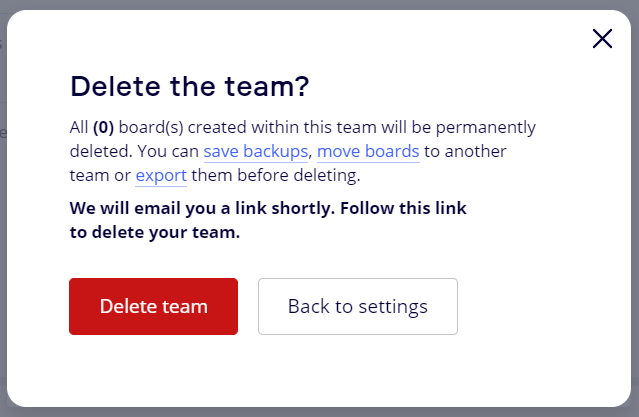639x417 pixels.
Task: Open the save backups link
Action: [x=256, y=152]
